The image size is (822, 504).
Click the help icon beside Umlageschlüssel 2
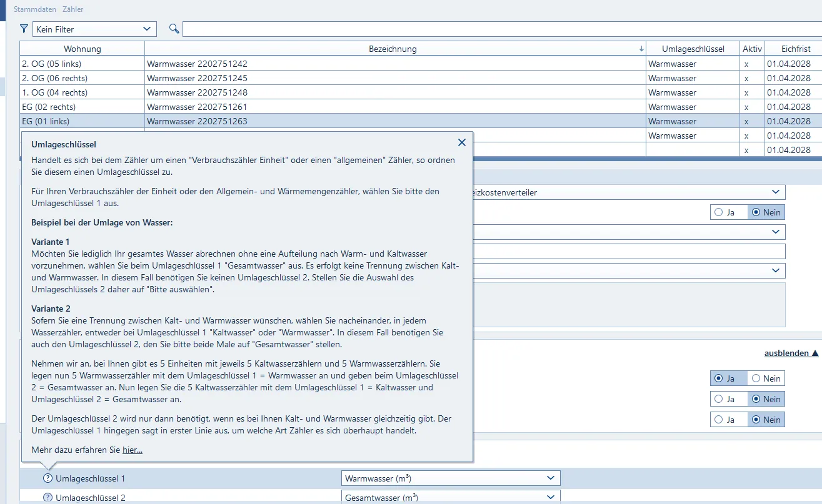tap(48, 498)
